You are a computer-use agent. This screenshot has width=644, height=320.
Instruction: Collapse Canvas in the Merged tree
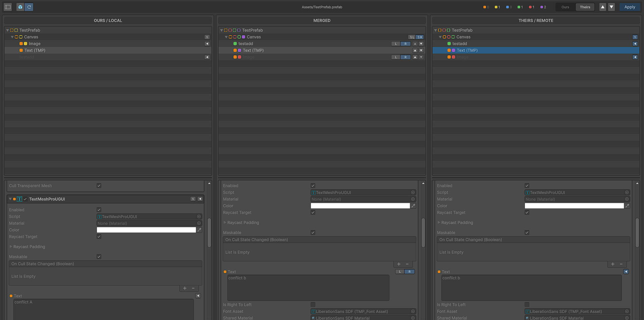coord(226,37)
